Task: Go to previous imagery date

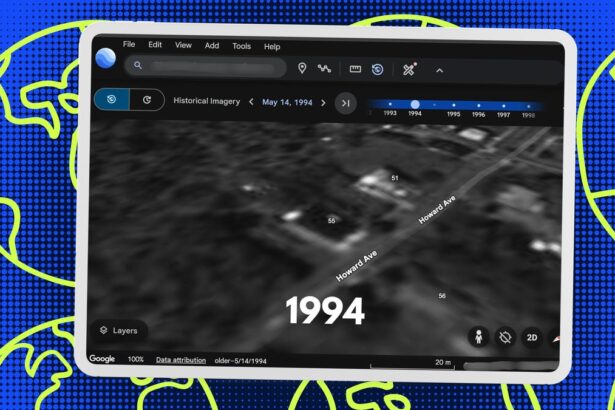Action: pyautogui.click(x=251, y=102)
